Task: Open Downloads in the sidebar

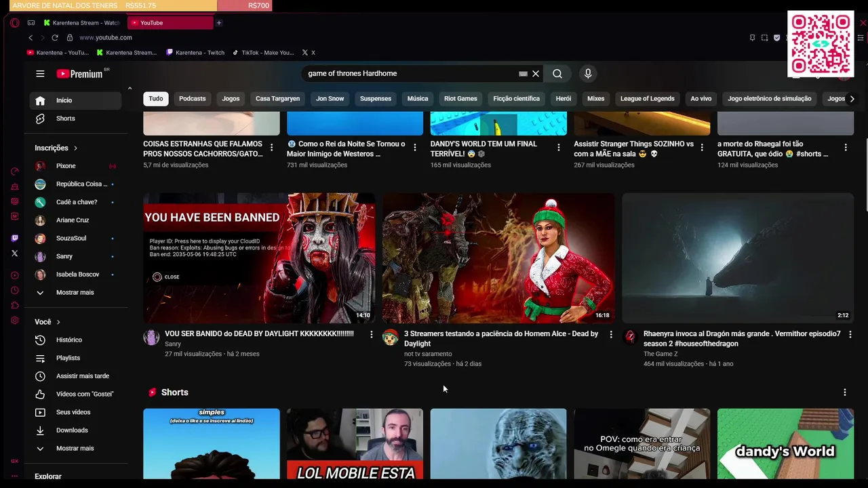Action: click(x=76, y=430)
